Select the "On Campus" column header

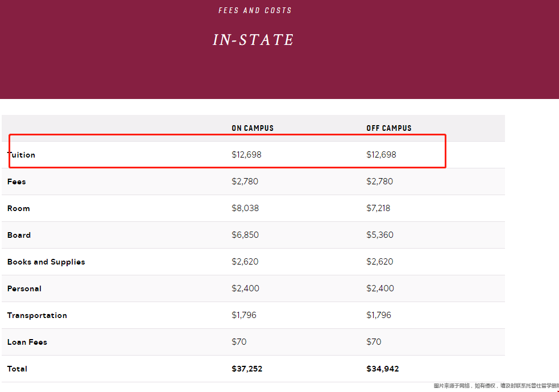point(252,128)
